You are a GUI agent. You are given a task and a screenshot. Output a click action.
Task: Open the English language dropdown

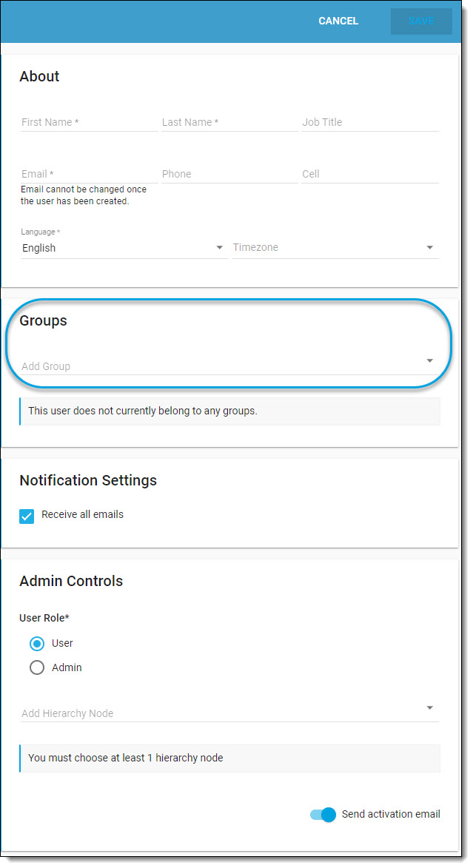click(124, 248)
